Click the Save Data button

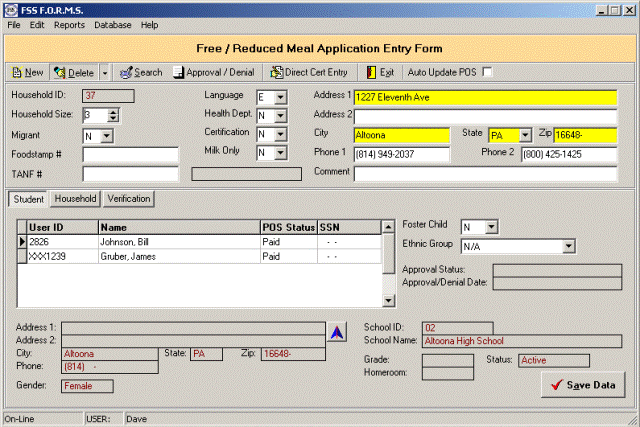click(x=583, y=385)
